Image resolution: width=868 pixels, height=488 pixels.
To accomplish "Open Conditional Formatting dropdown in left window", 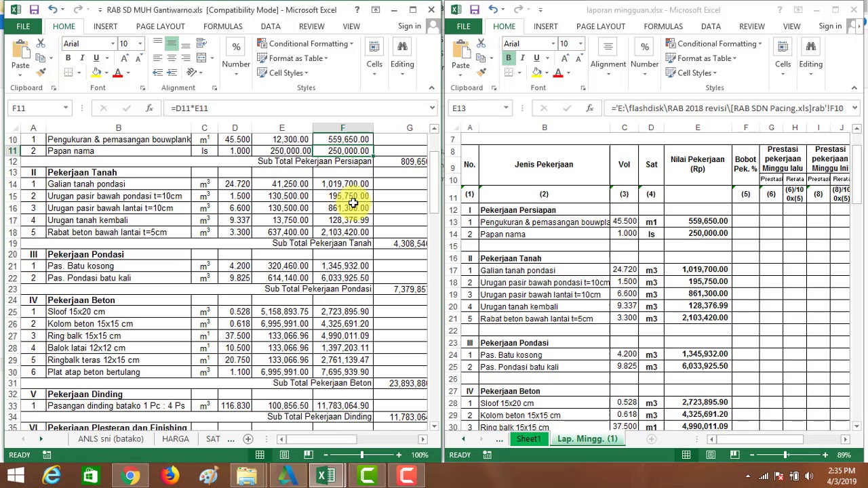I will [x=305, y=43].
